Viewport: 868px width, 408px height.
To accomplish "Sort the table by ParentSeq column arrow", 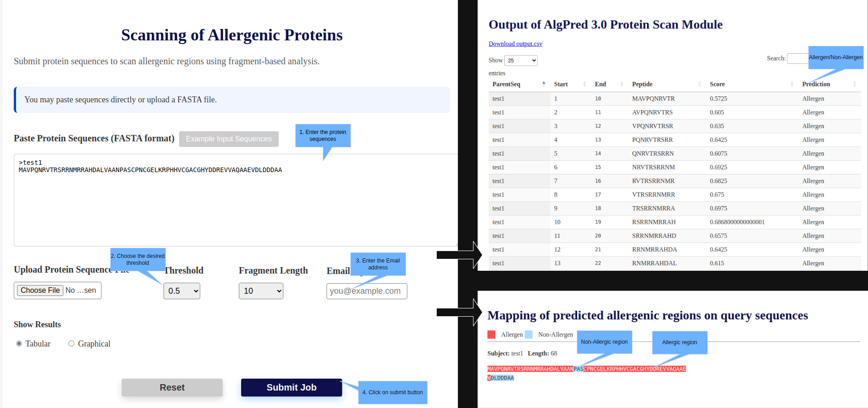I will coord(544,84).
